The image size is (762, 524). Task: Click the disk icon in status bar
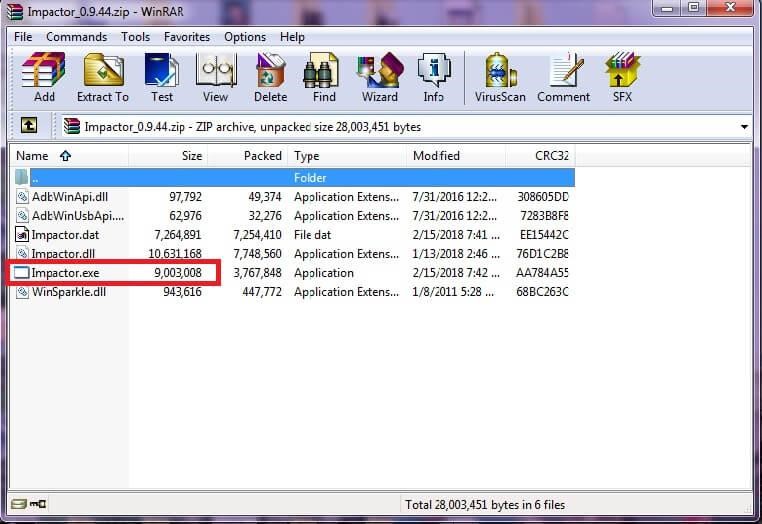(18, 504)
